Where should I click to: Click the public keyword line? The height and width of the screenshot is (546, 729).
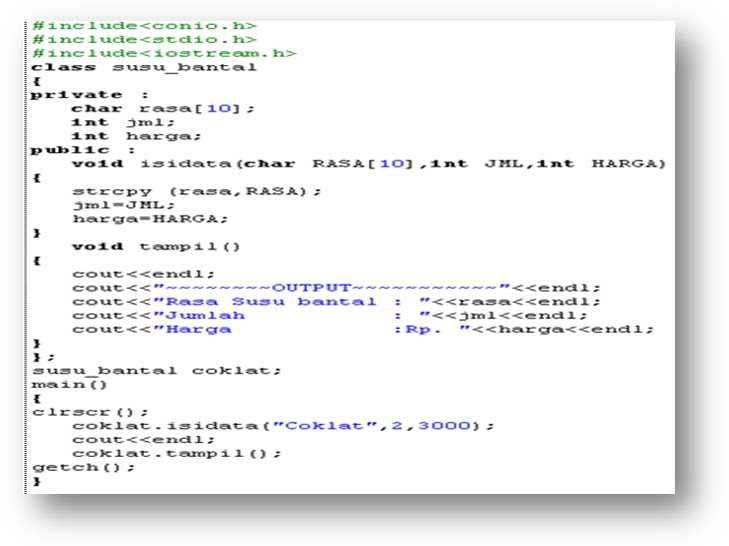pyautogui.click(x=83, y=150)
